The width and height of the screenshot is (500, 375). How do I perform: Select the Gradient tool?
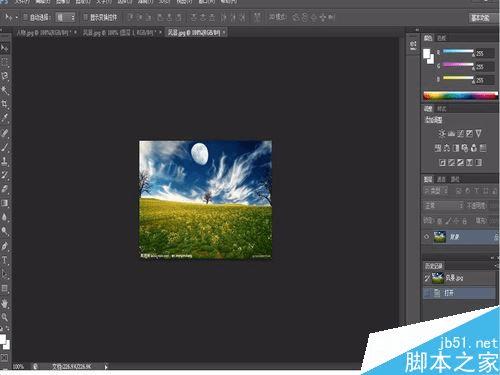(5, 203)
